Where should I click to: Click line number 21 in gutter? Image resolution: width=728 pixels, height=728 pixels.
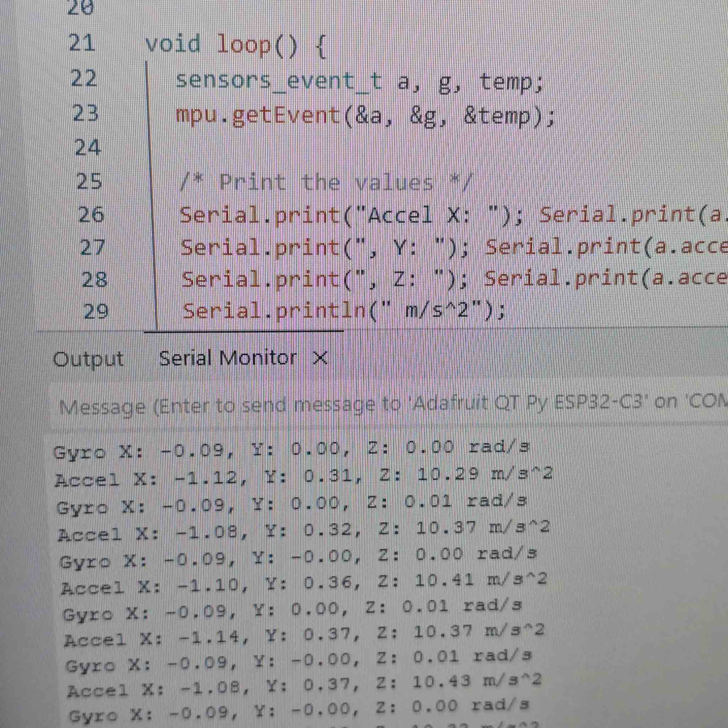point(81,43)
